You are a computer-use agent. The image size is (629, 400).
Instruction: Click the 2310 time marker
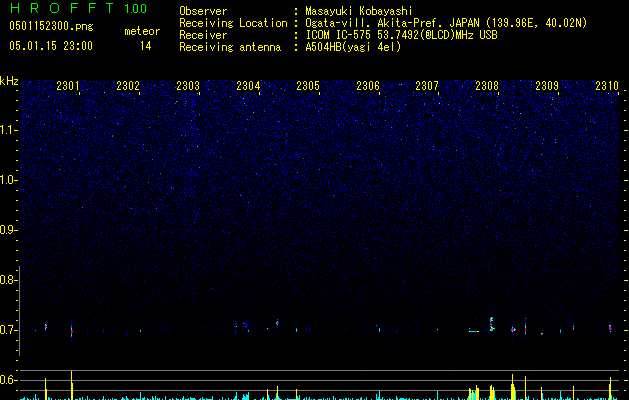point(607,85)
